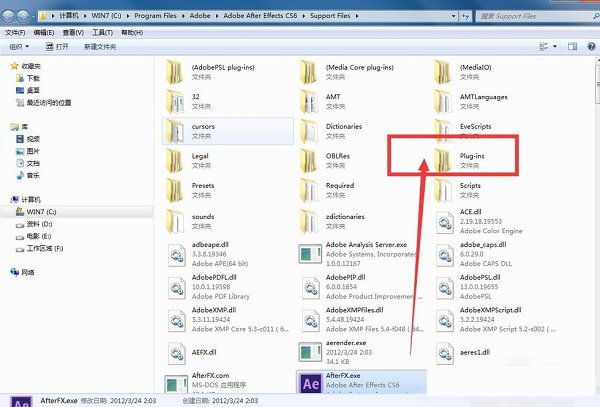Select 视频 under 库 in the sidebar
This screenshot has width=600, height=407.
point(28,139)
